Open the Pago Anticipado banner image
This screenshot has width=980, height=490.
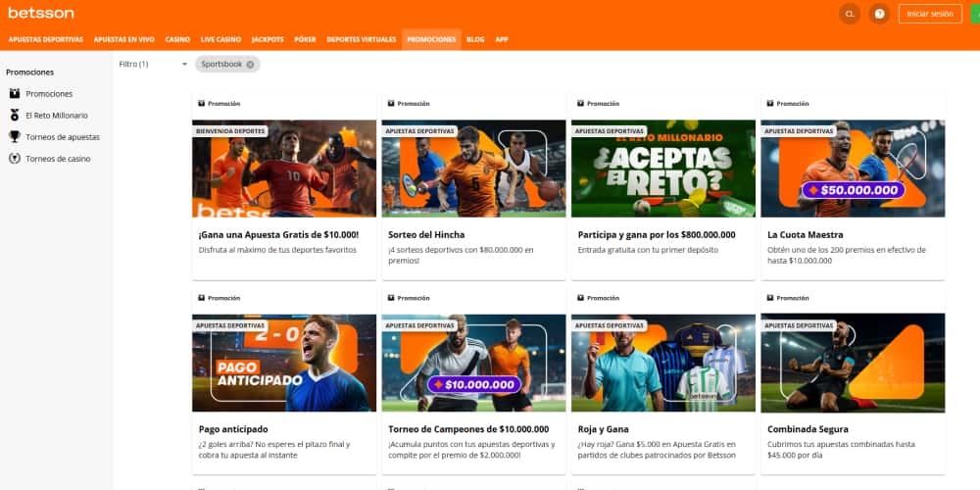coord(284,363)
